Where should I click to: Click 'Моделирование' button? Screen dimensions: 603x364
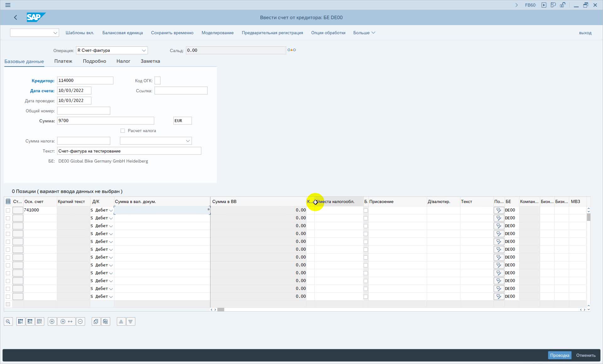[x=218, y=33]
